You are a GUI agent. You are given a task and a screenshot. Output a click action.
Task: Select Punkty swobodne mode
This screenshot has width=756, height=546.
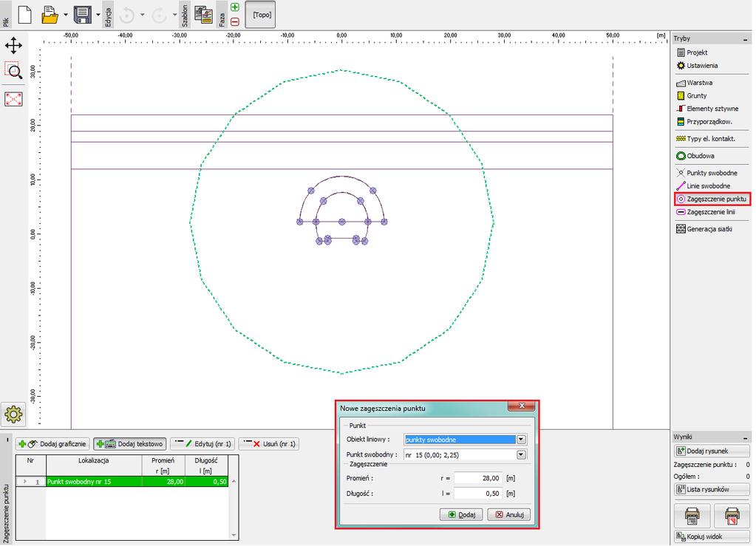706,173
